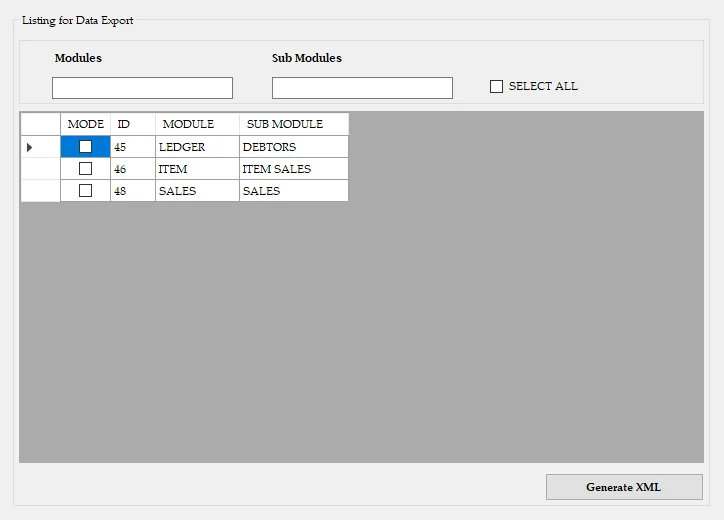Click the ID column header

(133, 124)
